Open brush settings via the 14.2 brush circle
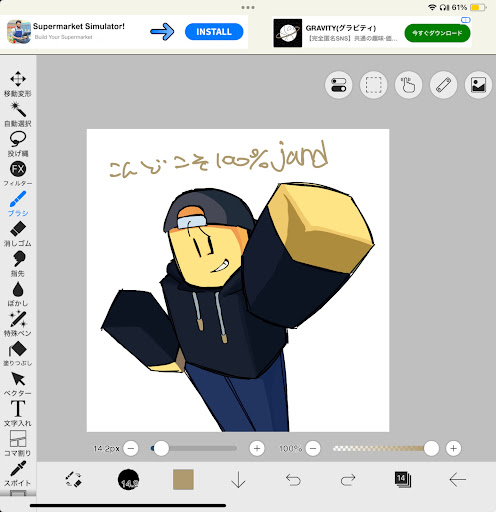The image size is (496, 512). tap(128, 480)
